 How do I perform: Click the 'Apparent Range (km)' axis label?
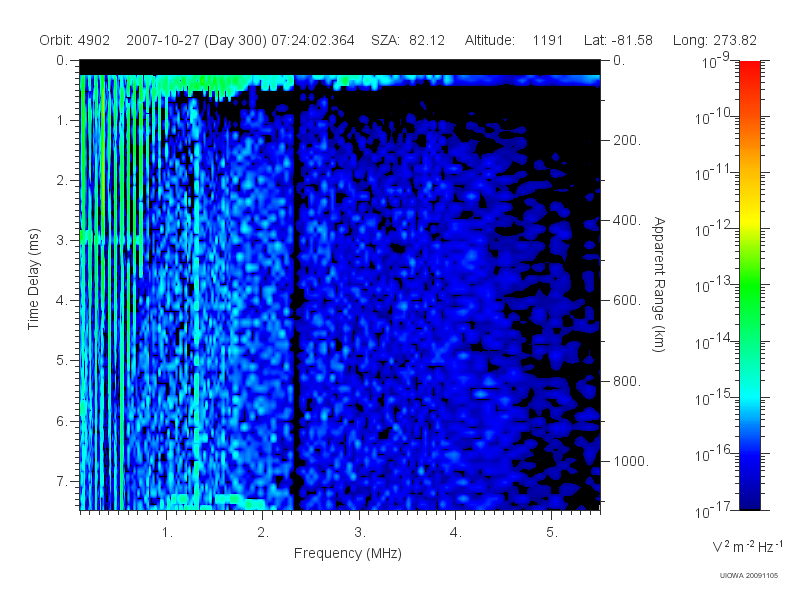[x=659, y=284]
